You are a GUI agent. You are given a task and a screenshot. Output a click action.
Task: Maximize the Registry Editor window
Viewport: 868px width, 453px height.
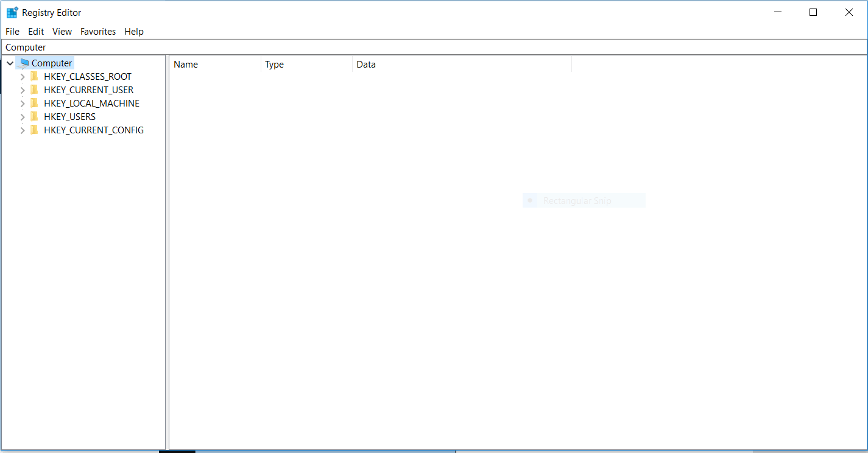pos(813,12)
